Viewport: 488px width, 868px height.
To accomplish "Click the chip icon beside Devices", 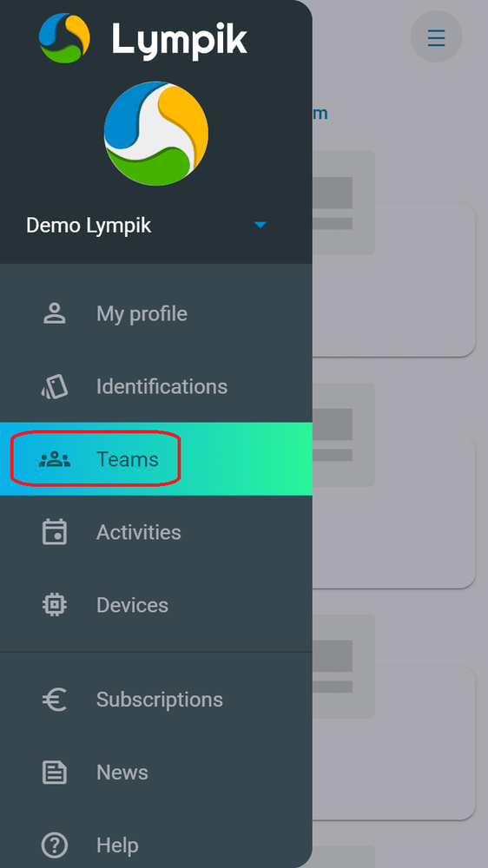I will tap(55, 605).
